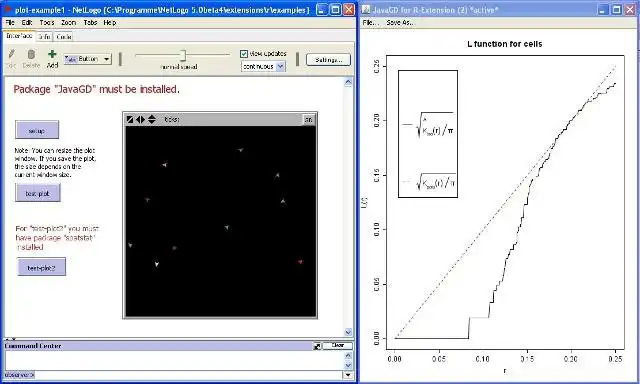Viewport: 640px width, 384px height.
Task: Click the diagonal resize icon in view header
Action: tap(130, 119)
